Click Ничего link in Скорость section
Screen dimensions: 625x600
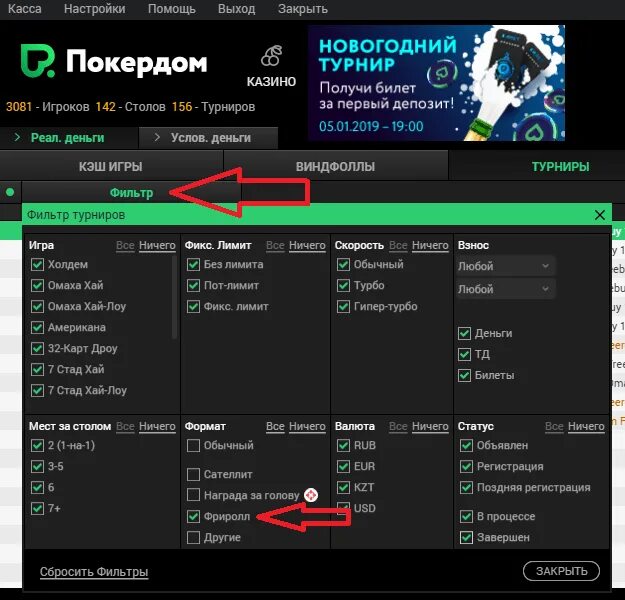pyautogui.click(x=430, y=245)
